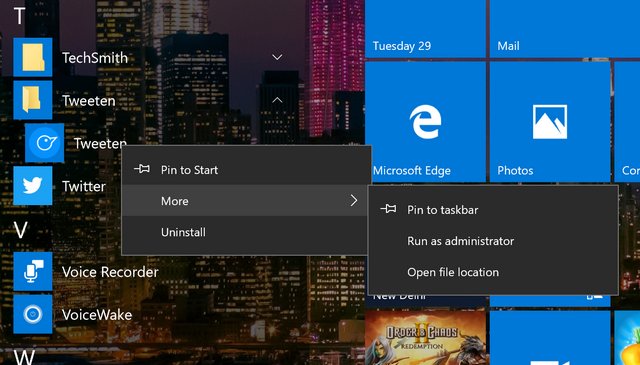Expand the TechSmith folder chevron
The image size is (640, 365).
(x=277, y=57)
